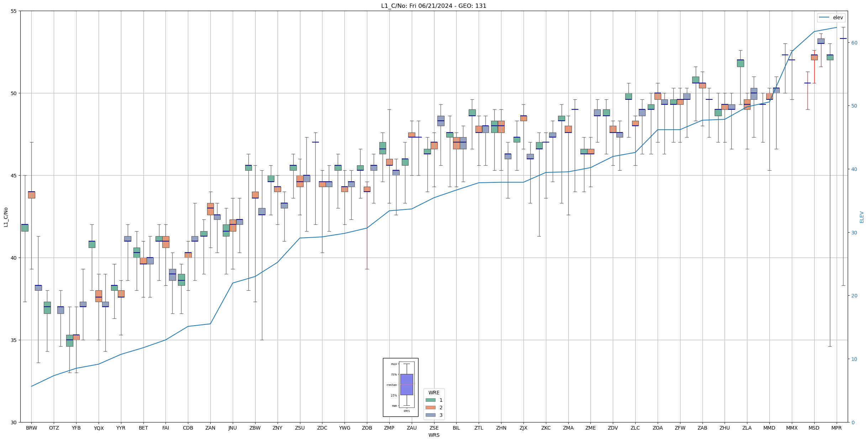Click the 'YFB' station tick label
The image size is (868, 441).
pos(76,428)
